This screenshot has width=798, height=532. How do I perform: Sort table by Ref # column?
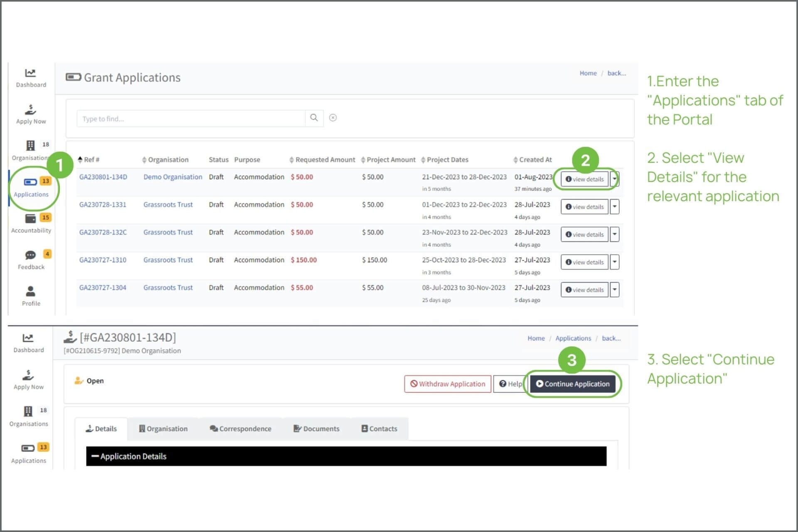pos(89,160)
